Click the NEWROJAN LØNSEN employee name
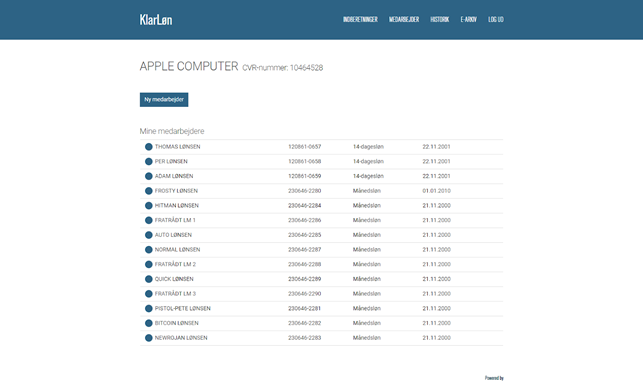 [x=181, y=338]
